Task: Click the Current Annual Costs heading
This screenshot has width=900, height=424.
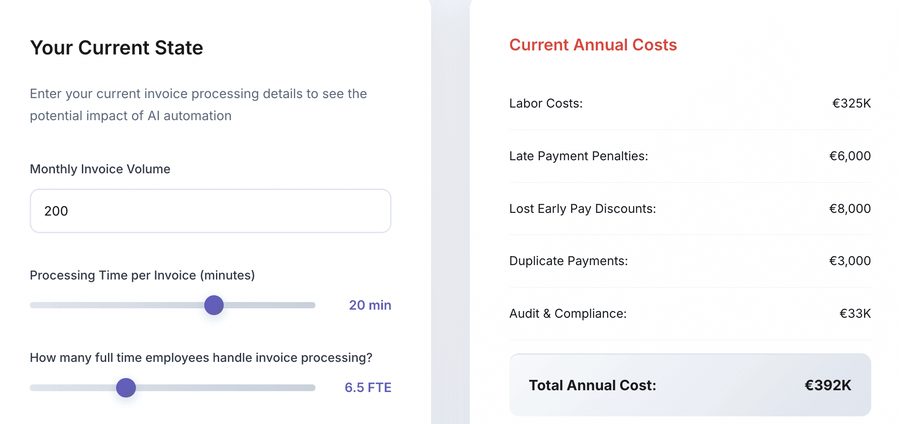Action: click(x=593, y=45)
